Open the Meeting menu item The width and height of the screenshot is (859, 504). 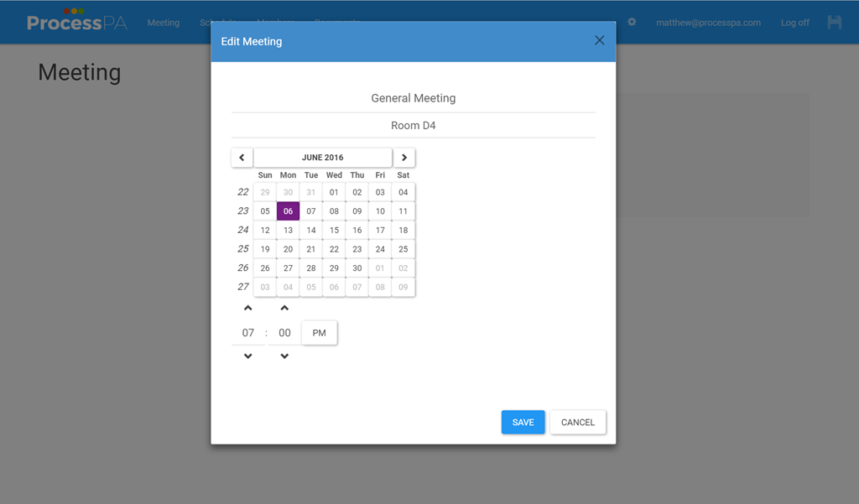coord(164,23)
